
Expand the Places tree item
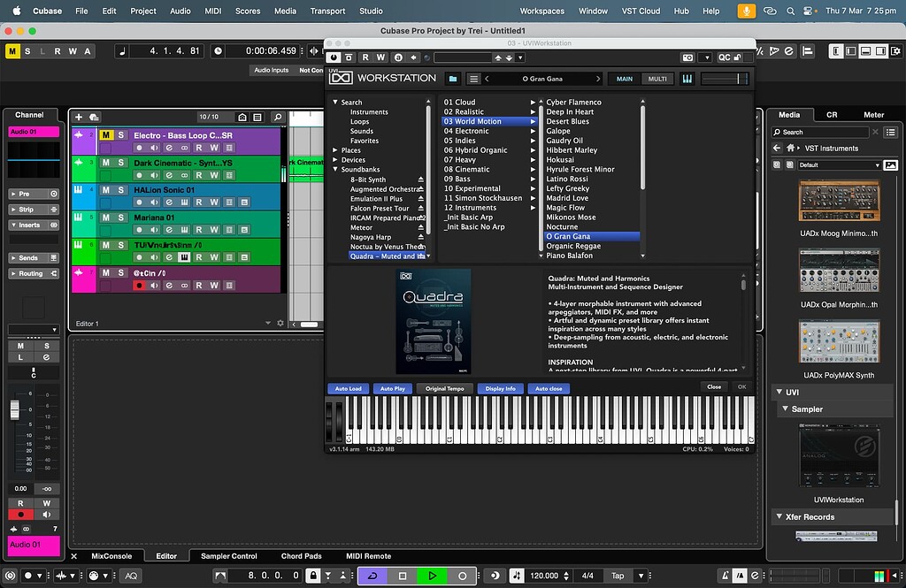[335, 150]
